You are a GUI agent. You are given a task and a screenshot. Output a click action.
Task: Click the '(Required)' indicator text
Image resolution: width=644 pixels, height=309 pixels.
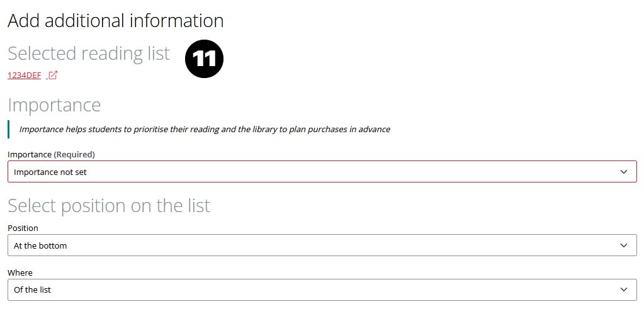coord(74,154)
